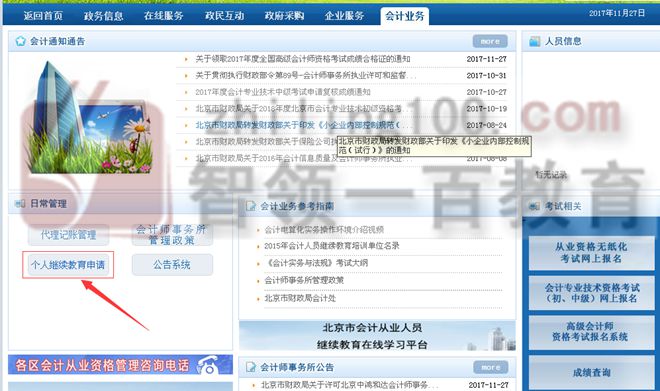Select 企业服务 in the navigation bar
This screenshot has width=660, height=391.
[344, 16]
